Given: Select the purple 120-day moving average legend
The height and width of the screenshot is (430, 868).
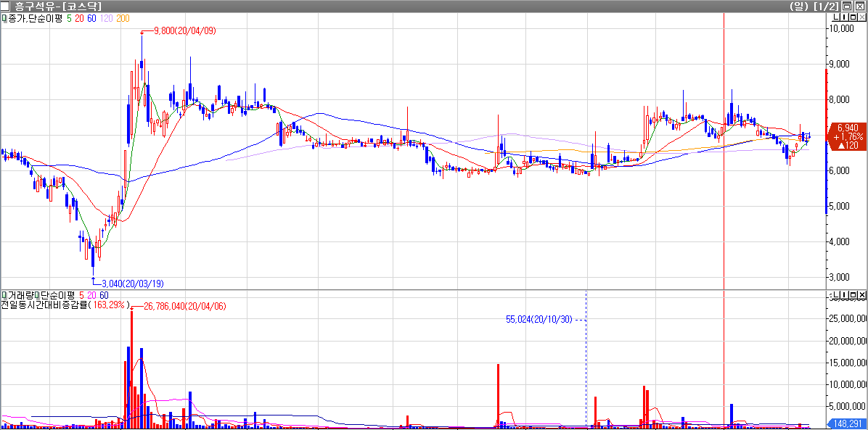Looking at the screenshot, I should [x=107, y=18].
